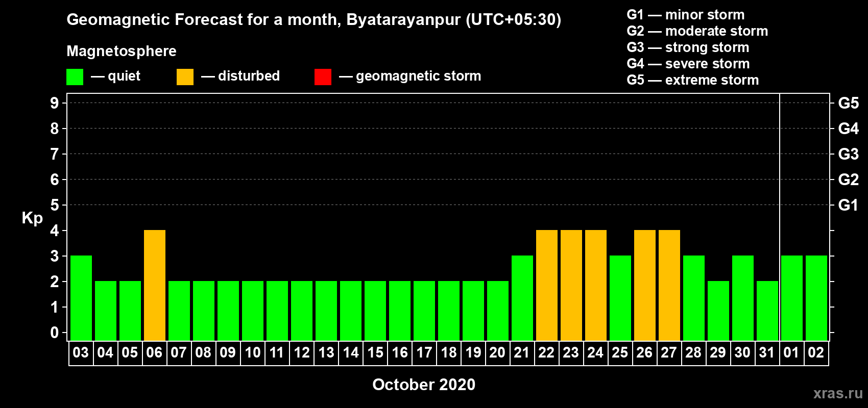
Task: Click the green bar for October 04
Action: point(106,311)
